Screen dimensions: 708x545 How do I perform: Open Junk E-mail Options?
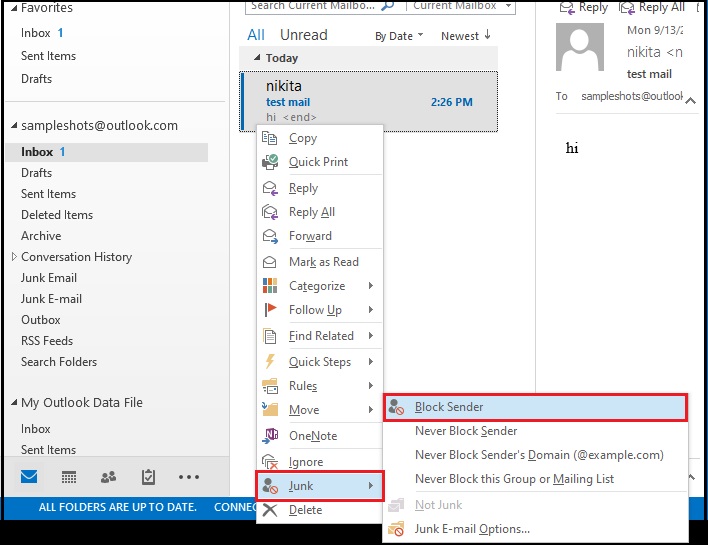pyautogui.click(x=472, y=529)
